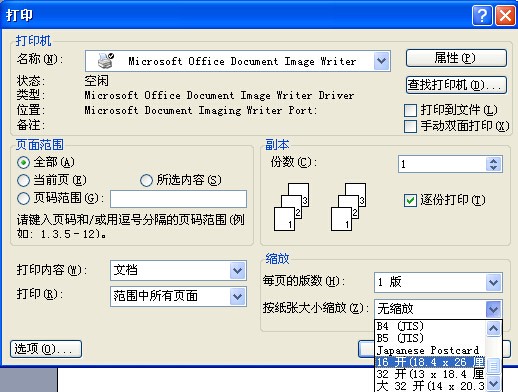Uncheck 逐份打印(T) collate checkbox

click(x=410, y=201)
